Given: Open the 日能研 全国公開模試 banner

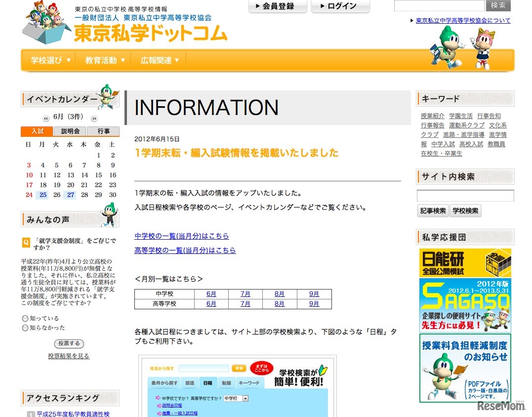Looking at the screenshot, I should coord(465,263).
